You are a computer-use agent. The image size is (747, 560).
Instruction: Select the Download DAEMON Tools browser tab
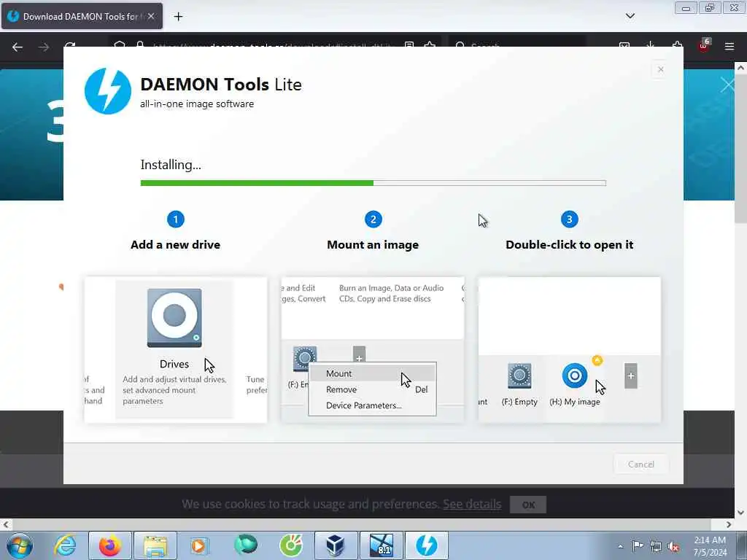82,16
